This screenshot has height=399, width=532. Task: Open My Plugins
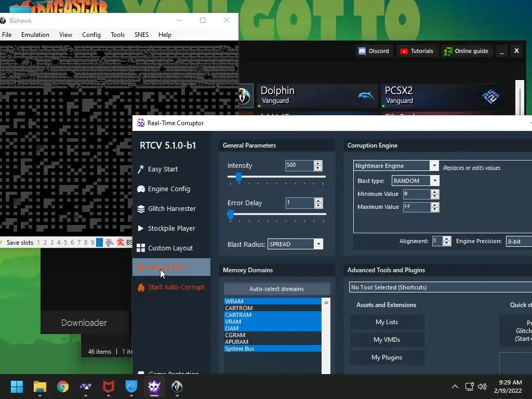tap(387, 357)
